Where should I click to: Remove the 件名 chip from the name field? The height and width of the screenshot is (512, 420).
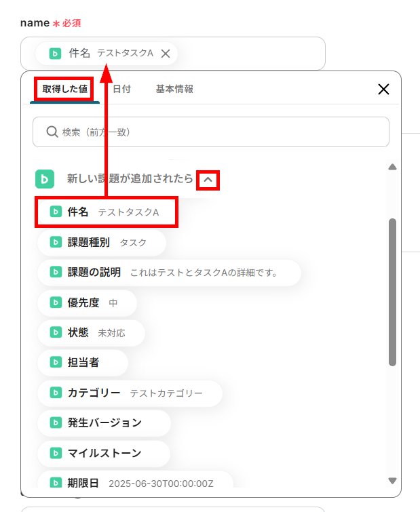pyautogui.click(x=166, y=54)
